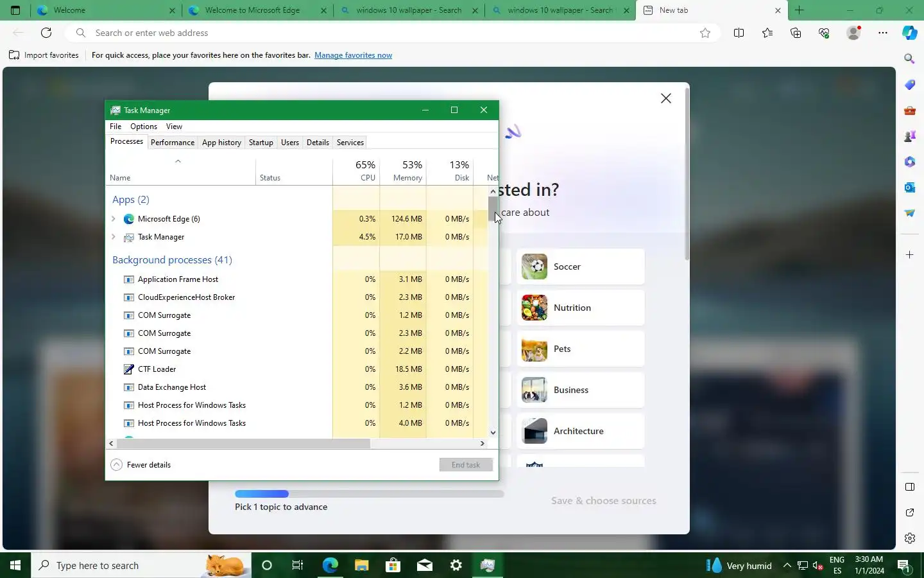Viewport: 924px width, 578px height.
Task: Sort processes by CPU column header
Action: (x=356, y=171)
